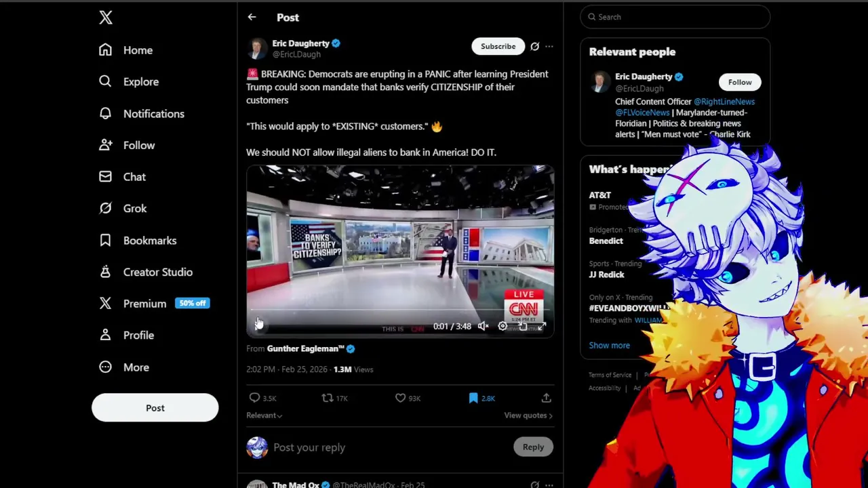This screenshot has height=488, width=868.
Task: Open the JJ Redick trending topic
Action: coord(606,275)
